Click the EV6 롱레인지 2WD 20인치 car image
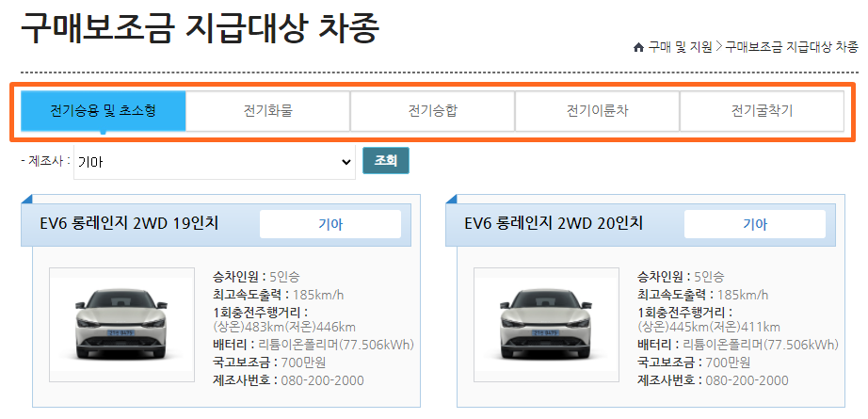 pos(546,324)
